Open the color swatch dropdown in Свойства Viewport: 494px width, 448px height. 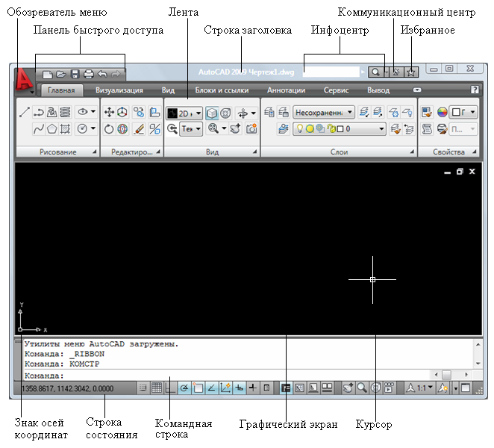[463, 112]
